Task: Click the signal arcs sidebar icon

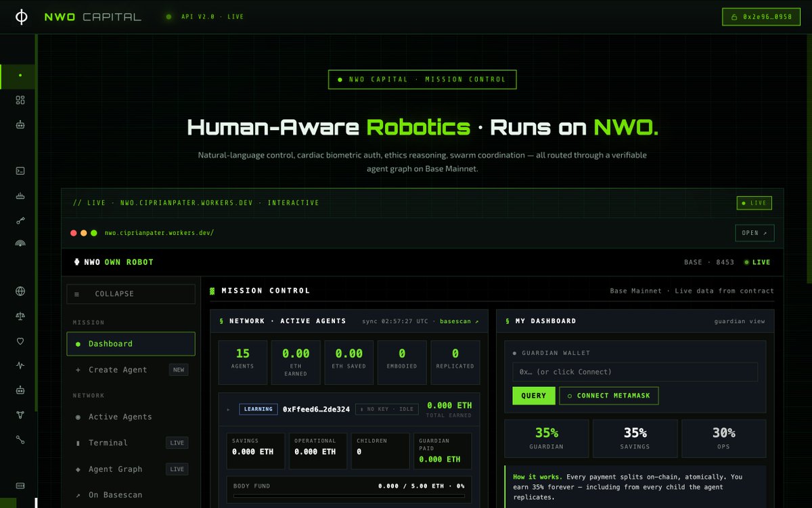Action: pyautogui.click(x=20, y=244)
